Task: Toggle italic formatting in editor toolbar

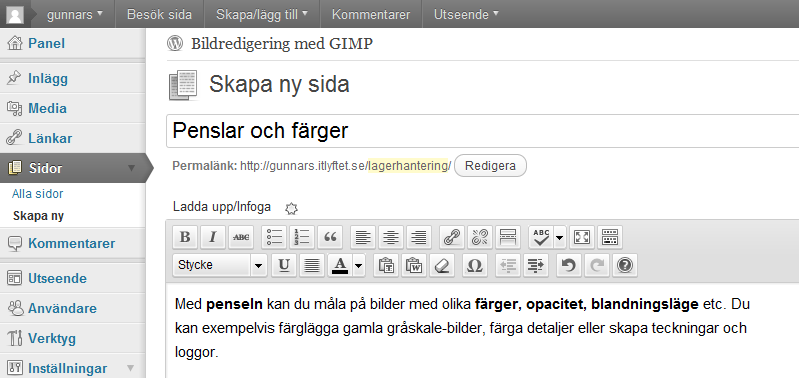Action: pyautogui.click(x=213, y=237)
